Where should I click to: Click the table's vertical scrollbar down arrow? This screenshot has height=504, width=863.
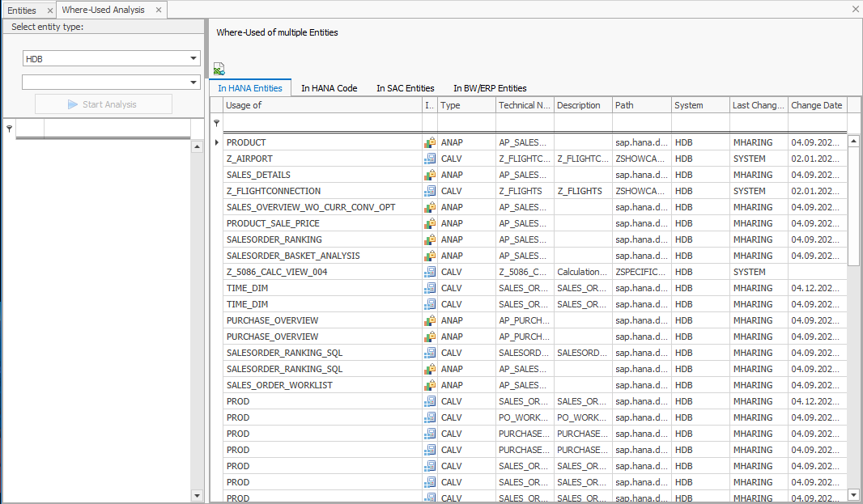point(855,494)
